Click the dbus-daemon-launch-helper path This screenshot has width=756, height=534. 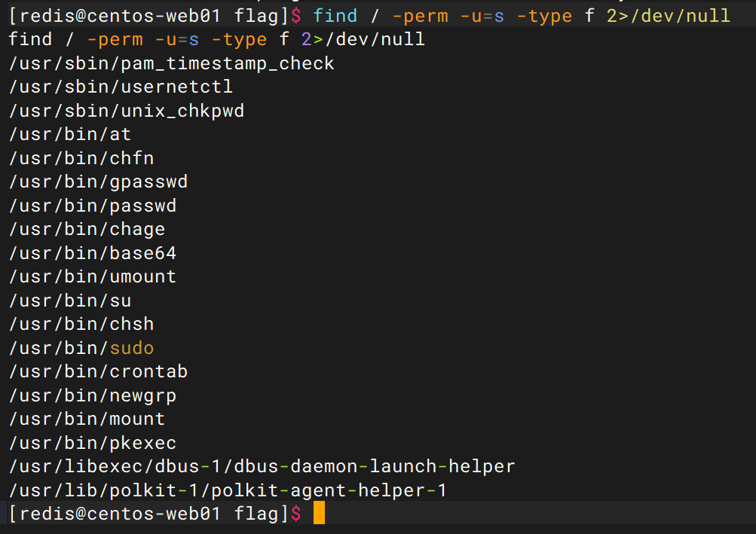pyautogui.click(x=262, y=466)
